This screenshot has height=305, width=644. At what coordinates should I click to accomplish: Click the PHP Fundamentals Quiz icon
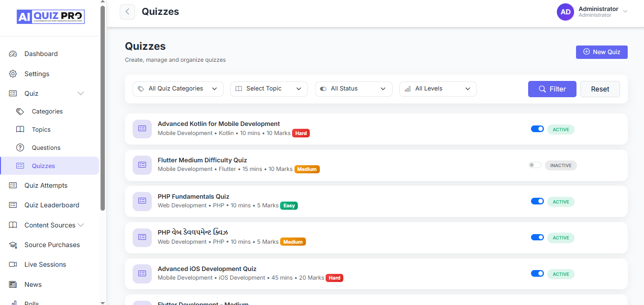[142, 201]
